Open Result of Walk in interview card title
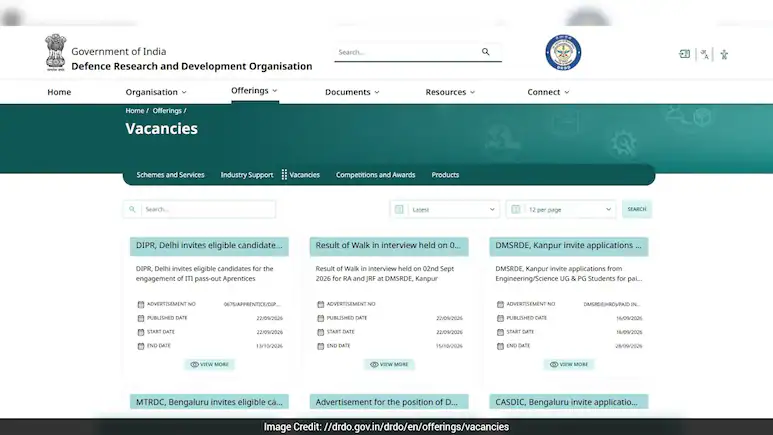This screenshot has height=435, width=773. [389, 246]
